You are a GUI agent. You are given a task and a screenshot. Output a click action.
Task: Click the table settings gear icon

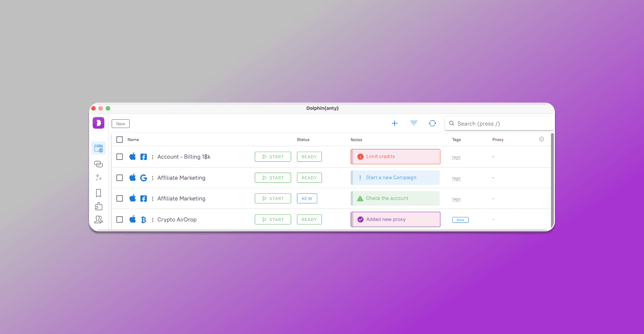(x=541, y=139)
